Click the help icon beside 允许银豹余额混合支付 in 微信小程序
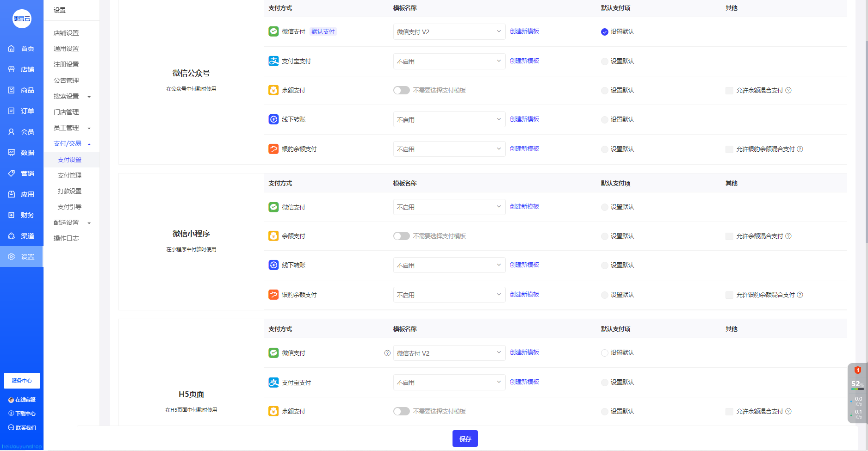The image size is (868, 451). (x=800, y=295)
